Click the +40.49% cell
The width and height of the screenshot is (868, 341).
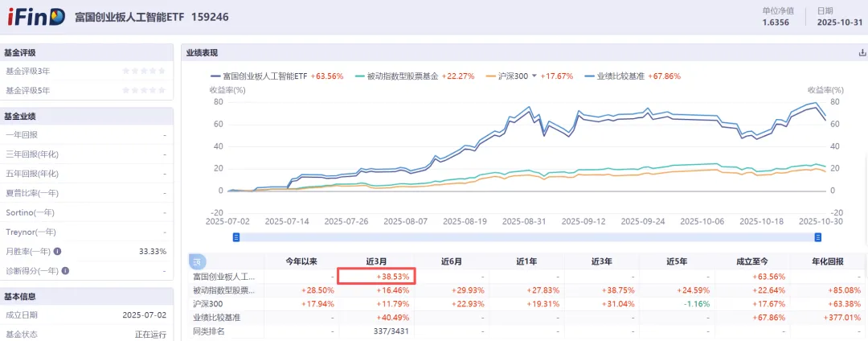click(x=394, y=318)
